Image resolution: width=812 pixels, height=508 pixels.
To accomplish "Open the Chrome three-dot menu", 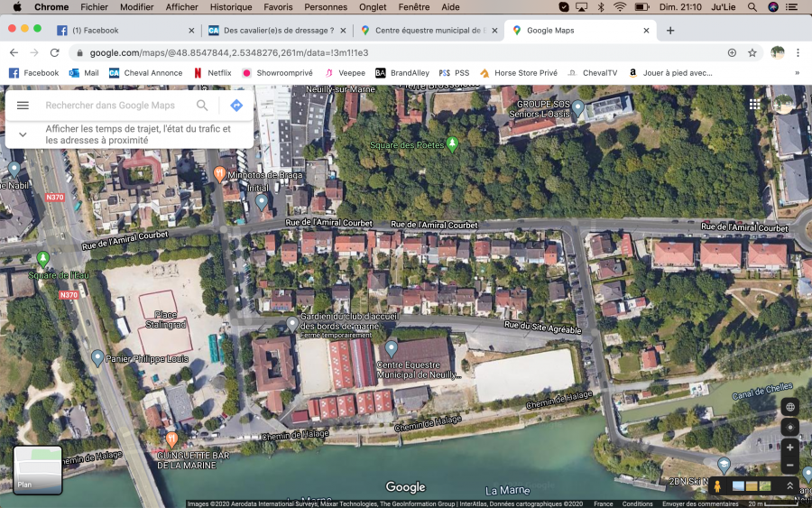I will (x=798, y=53).
